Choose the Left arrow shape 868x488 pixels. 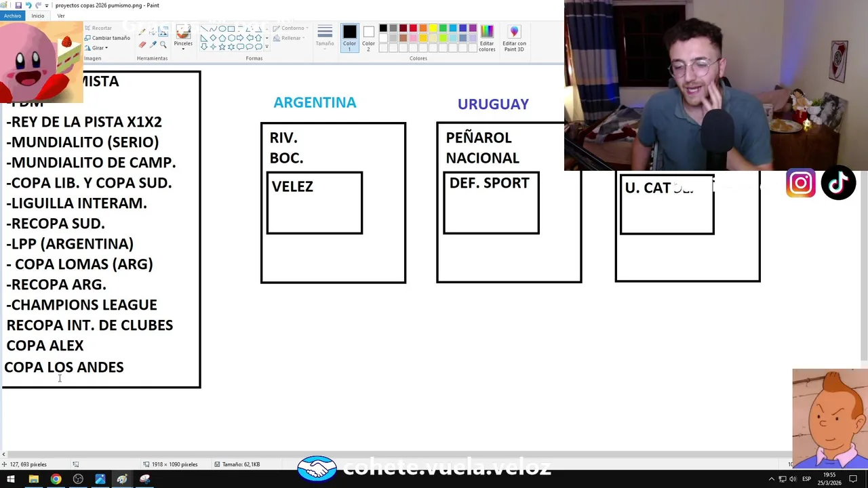[x=250, y=38]
